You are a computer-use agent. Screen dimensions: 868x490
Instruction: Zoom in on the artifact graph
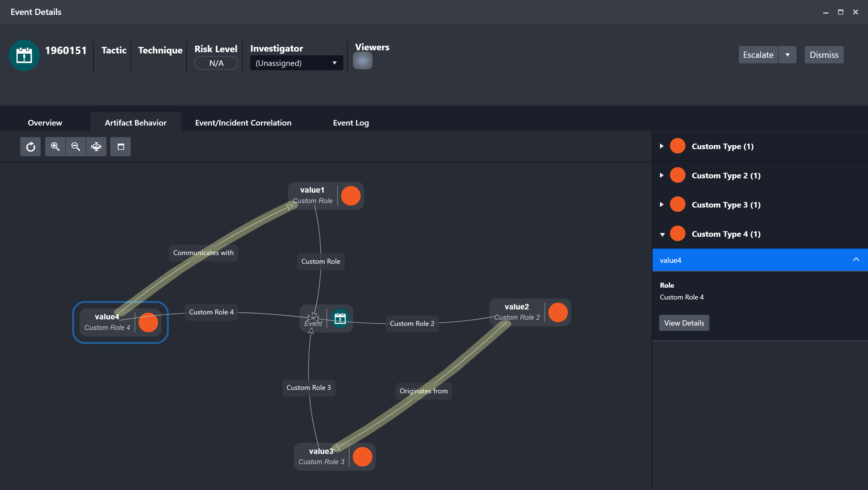55,147
